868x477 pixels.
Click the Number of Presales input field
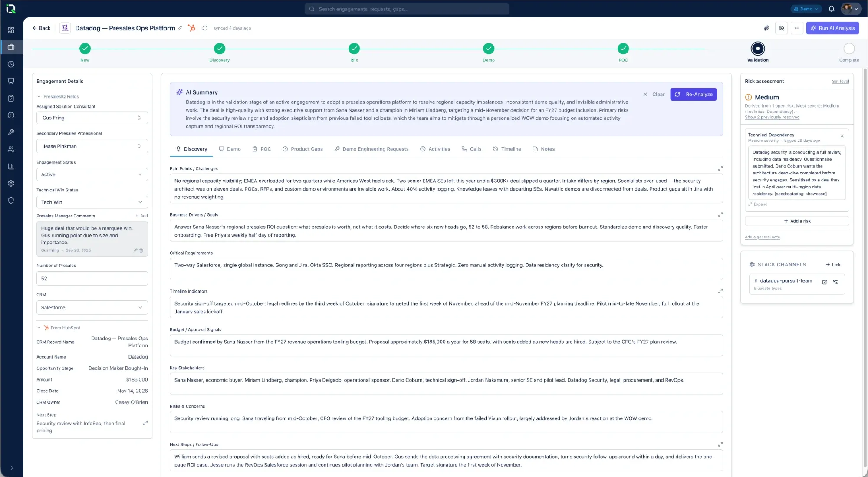click(x=92, y=279)
